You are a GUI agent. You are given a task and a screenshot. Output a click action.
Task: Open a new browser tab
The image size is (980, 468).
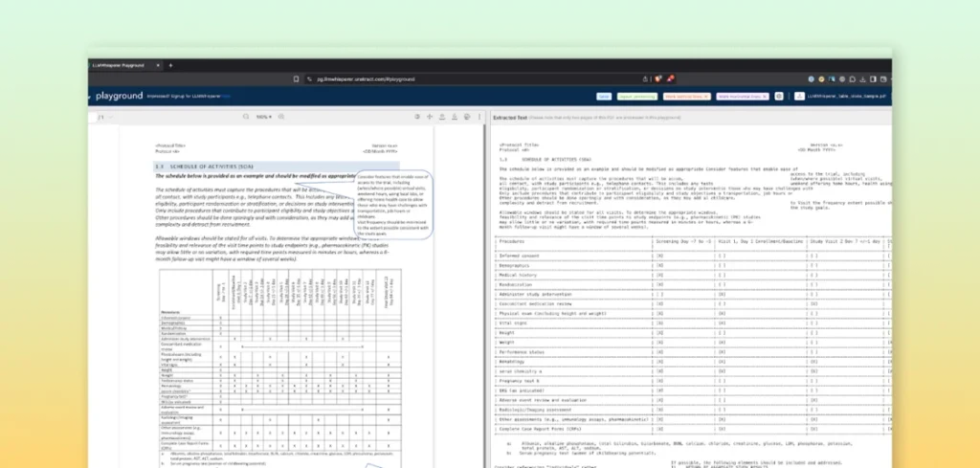pos(170,65)
